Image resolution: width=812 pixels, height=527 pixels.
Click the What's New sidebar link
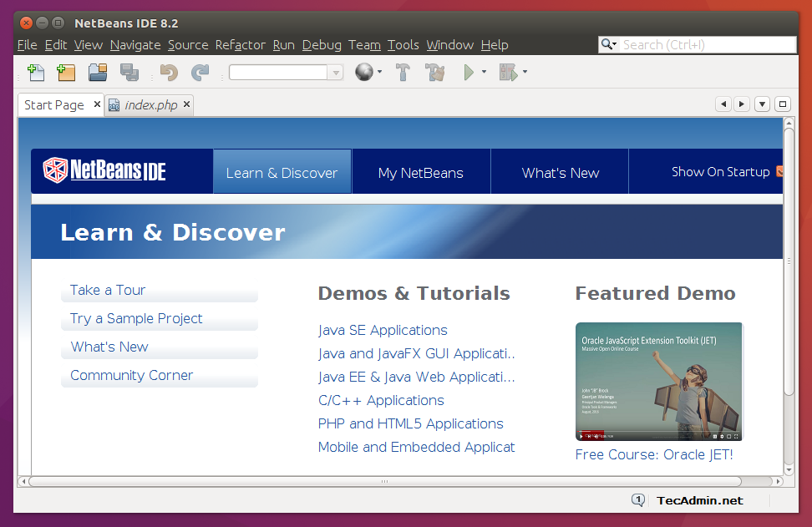109,347
